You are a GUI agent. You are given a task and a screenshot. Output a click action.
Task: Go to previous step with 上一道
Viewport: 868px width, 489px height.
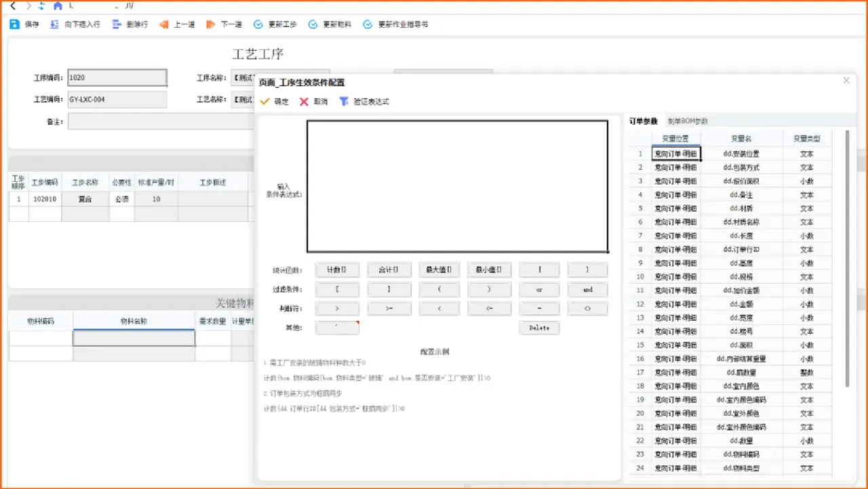click(163, 24)
